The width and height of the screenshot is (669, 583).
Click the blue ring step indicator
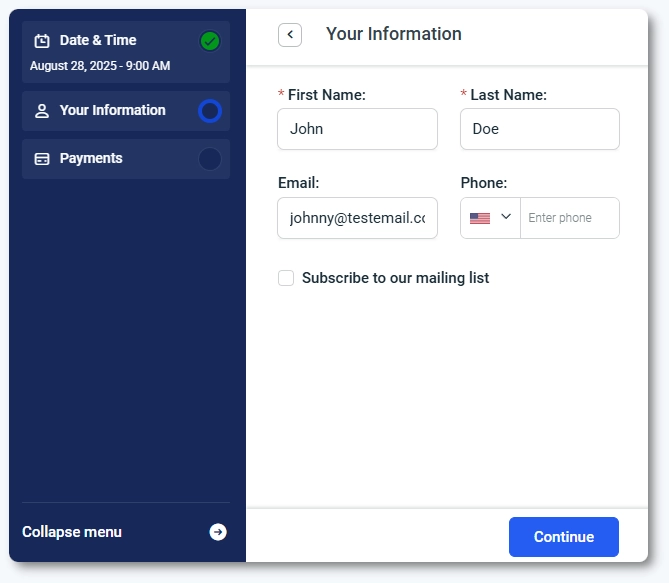(210, 111)
